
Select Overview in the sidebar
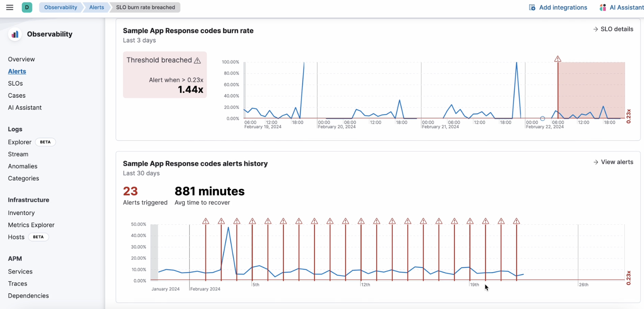tap(21, 59)
